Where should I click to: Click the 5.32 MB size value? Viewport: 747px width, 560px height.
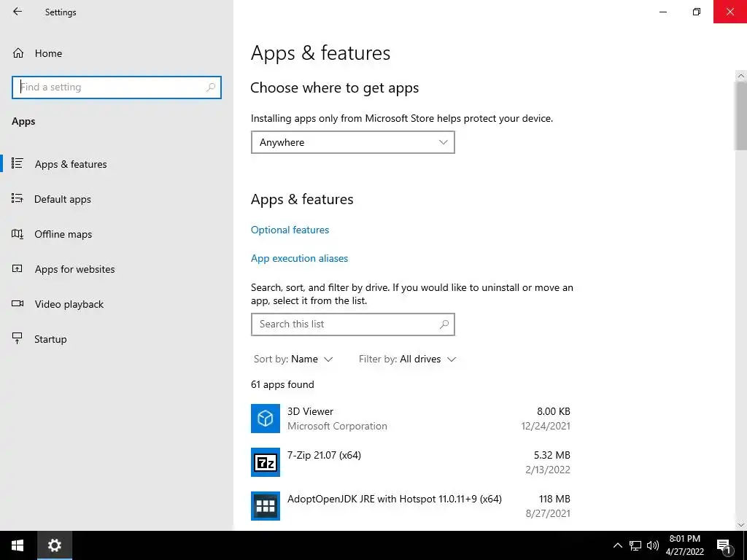pyautogui.click(x=552, y=455)
